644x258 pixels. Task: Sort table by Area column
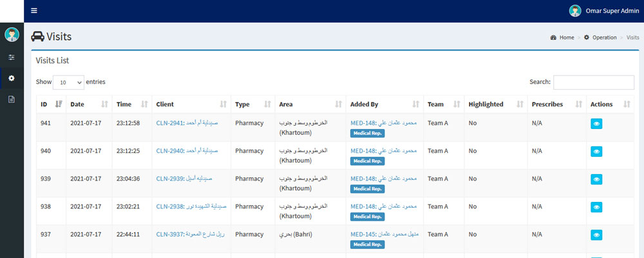pyautogui.click(x=310, y=104)
